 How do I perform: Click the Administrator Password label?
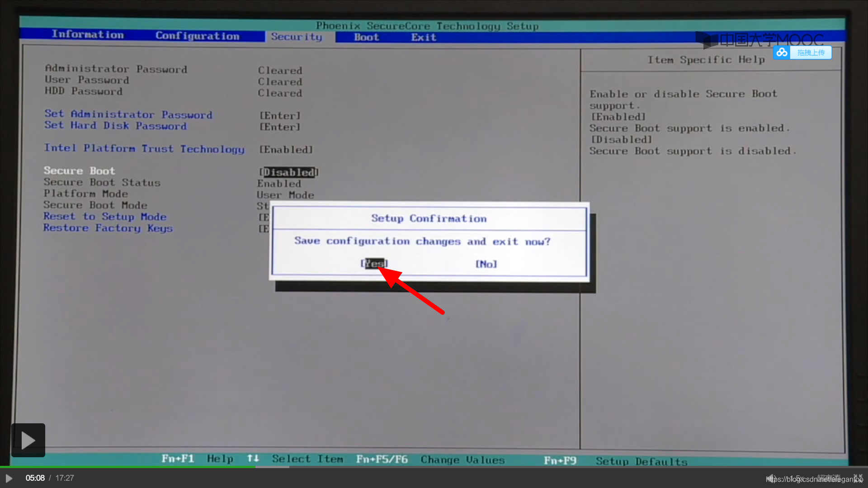[116, 69]
